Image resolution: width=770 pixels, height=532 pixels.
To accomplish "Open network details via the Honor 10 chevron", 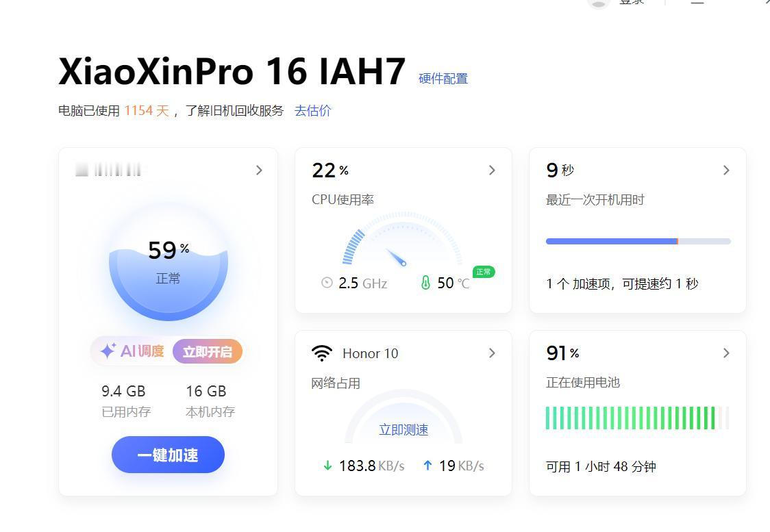I will pos(492,353).
